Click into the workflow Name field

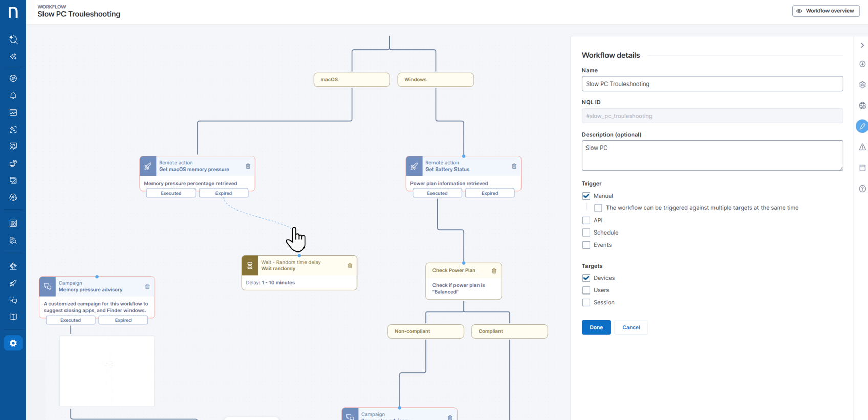pyautogui.click(x=712, y=84)
